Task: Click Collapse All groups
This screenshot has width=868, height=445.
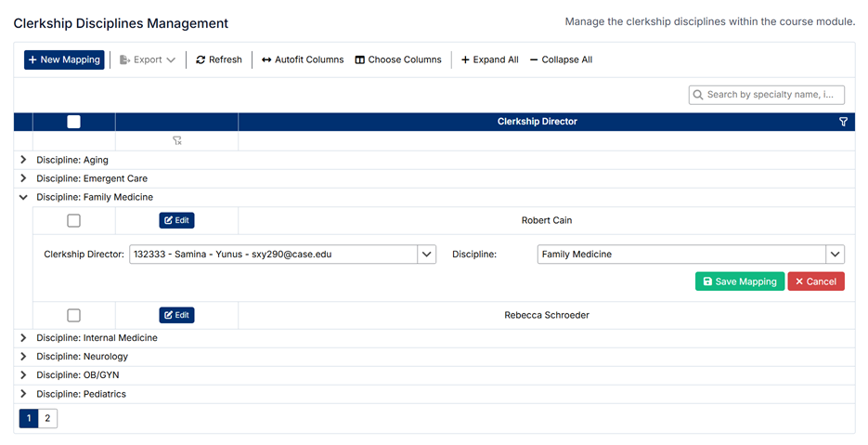Action: click(x=561, y=60)
